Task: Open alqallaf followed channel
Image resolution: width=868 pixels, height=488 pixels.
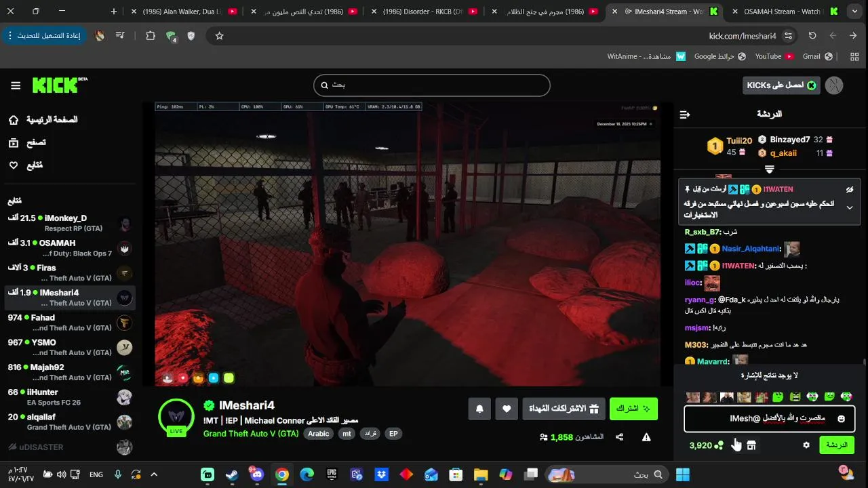Action: pyautogui.click(x=69, y=422)
